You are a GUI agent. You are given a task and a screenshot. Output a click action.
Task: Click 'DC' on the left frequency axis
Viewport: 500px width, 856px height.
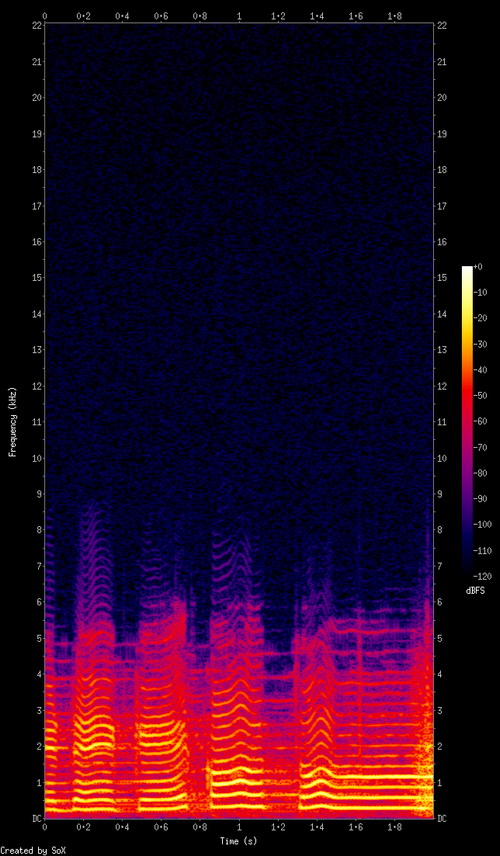coord(35,818)
